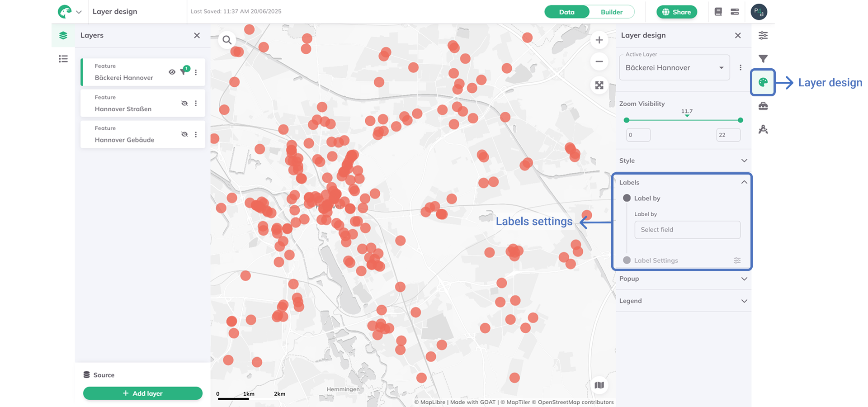Open the map search magnifier
Image resolution: width=868 pixels, height=407 pixels.
pyautogui.click(x=227, y=40)
